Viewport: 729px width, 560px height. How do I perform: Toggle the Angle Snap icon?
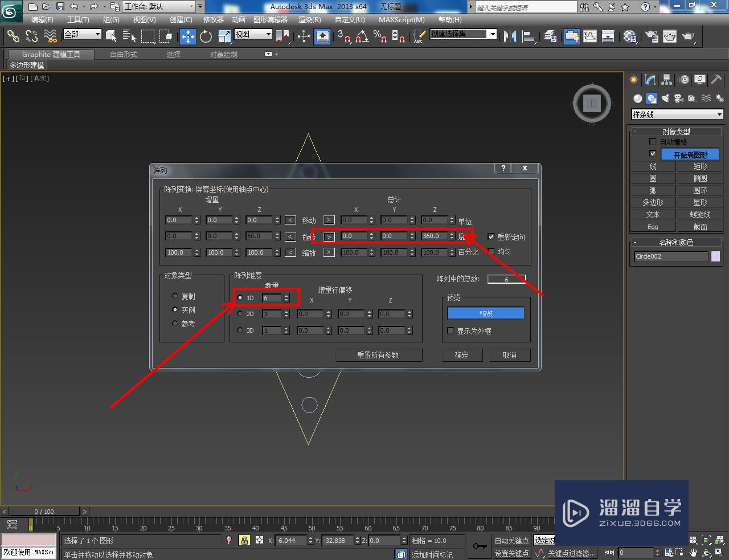coord(362,36)
